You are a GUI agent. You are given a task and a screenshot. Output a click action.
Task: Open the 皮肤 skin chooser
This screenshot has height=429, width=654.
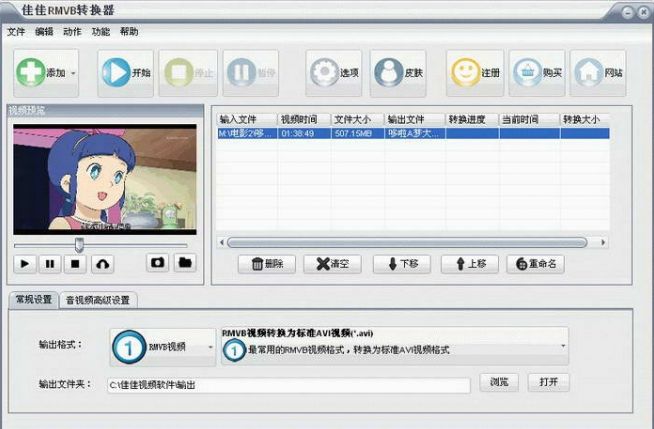coord(398,73)
